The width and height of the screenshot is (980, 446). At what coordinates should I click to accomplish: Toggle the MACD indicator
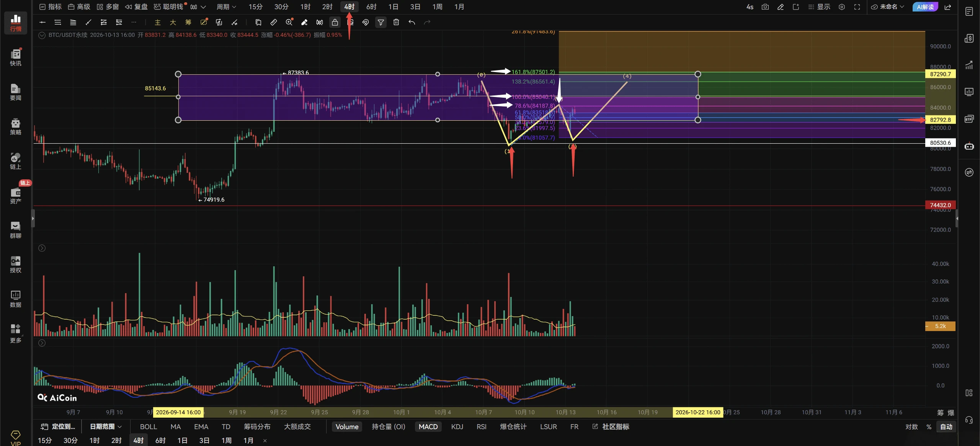pos(428,426)
